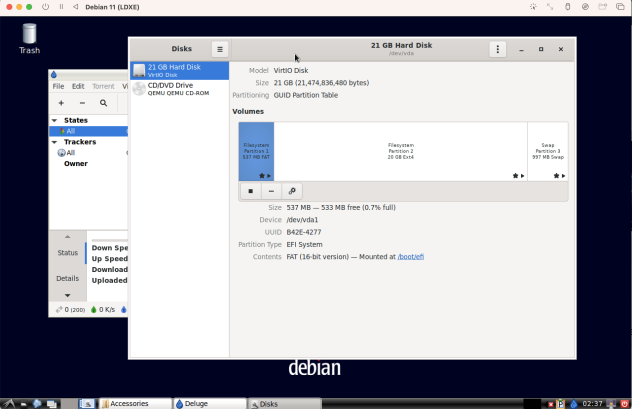632x409 pixels.
Task: Click the delete partition minus button
Action: (x=271, y=191)
